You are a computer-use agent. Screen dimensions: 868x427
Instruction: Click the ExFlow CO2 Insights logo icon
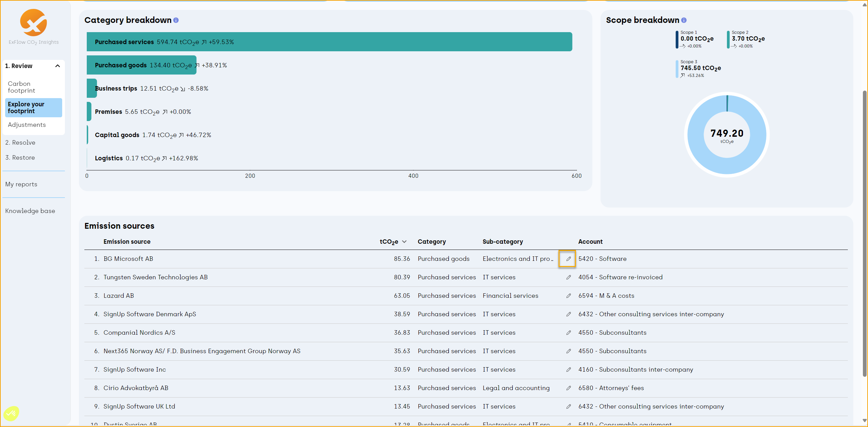(34, 23)
